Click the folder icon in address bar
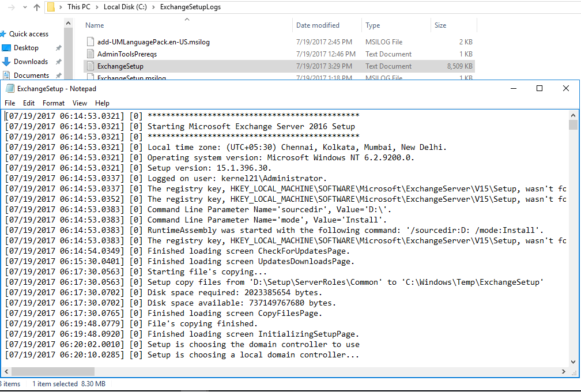Viewport: 581px width, 392px height. coord(51,7)
